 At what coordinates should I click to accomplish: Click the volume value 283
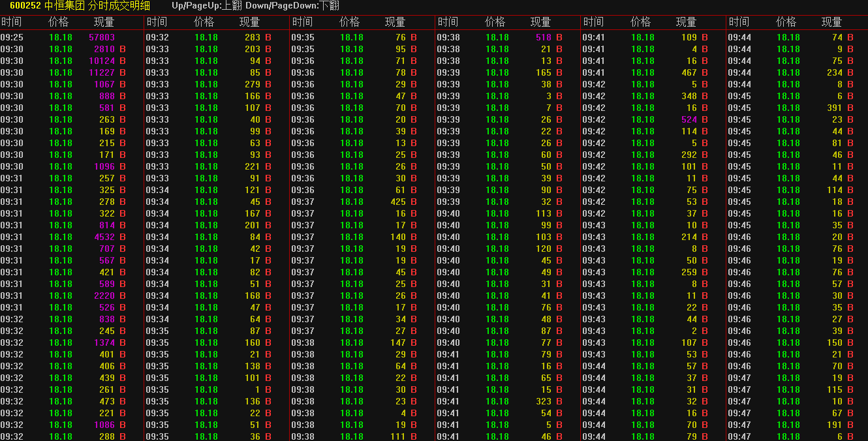pyautogui.click(x=253, y=37)
